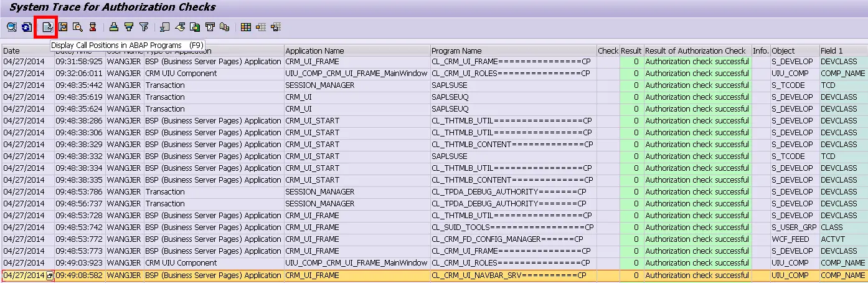Set a filter on the table
This screenshot has width=868, height=283.
tap(144, 27)
